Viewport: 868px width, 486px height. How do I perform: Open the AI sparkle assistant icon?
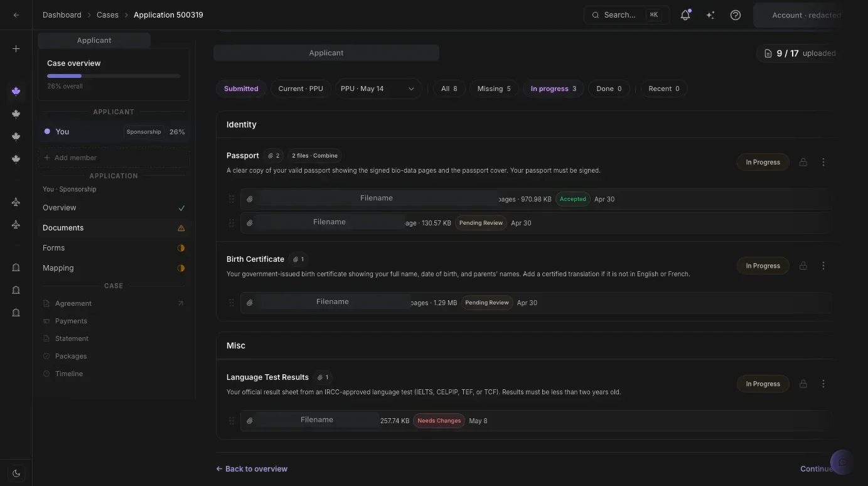click(x=710, y=15)
